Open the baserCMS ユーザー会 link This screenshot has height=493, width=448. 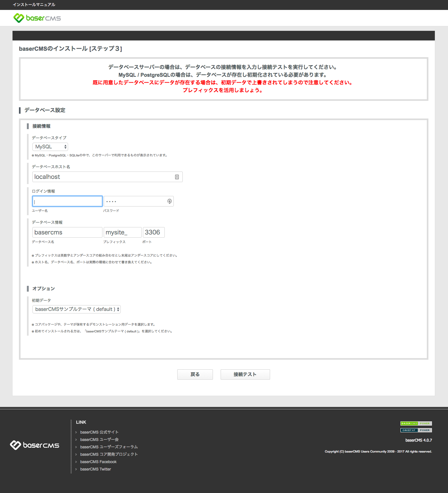99,439
